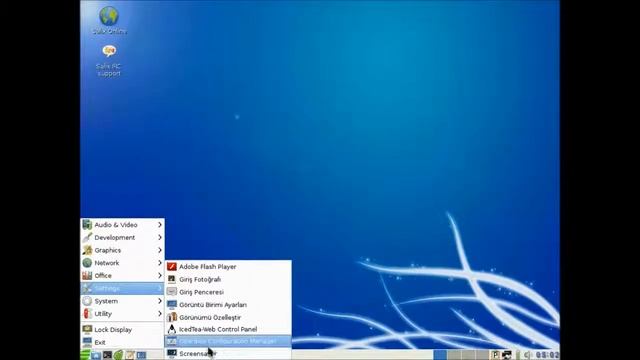Switch to the second workspace in pager
The height and width of the screenshot is (360, 640).
(x=454, y=355)
